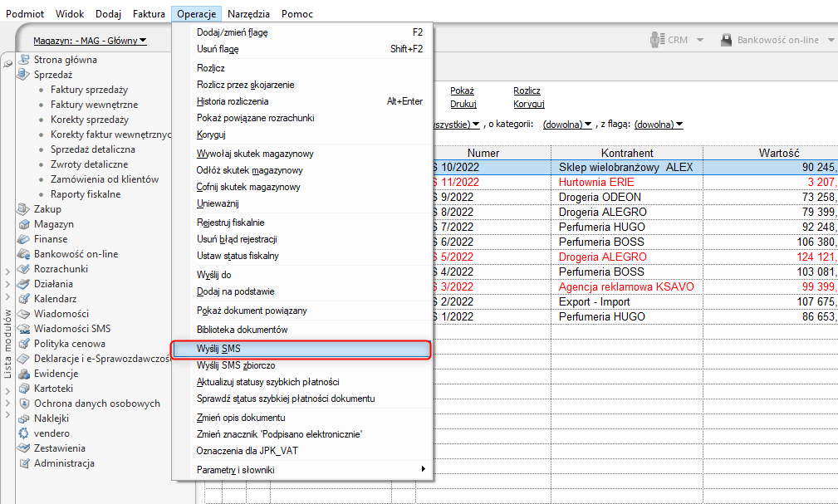
Task: Open the Magazyn: MAG - Główny dropdown
Action: click(90, 41)
